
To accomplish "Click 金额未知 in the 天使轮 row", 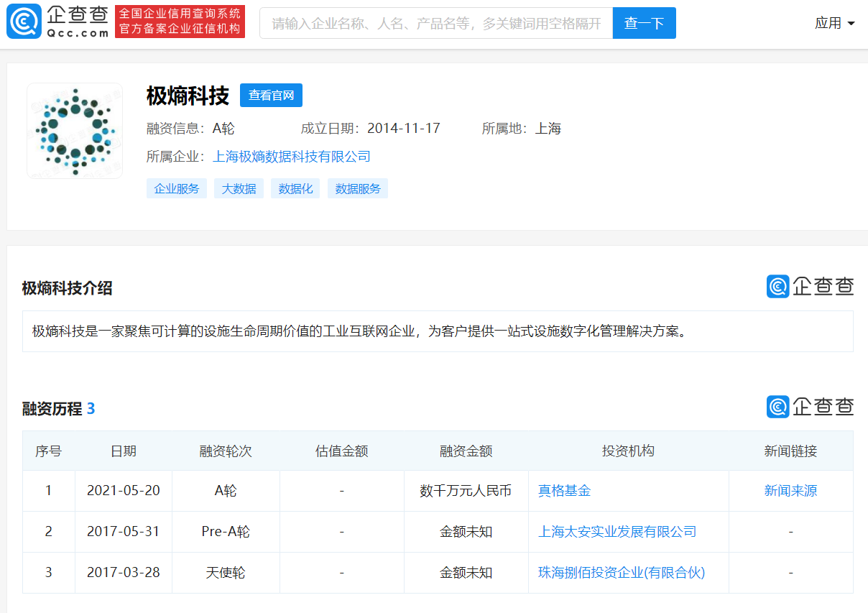I will pos(466,573).
